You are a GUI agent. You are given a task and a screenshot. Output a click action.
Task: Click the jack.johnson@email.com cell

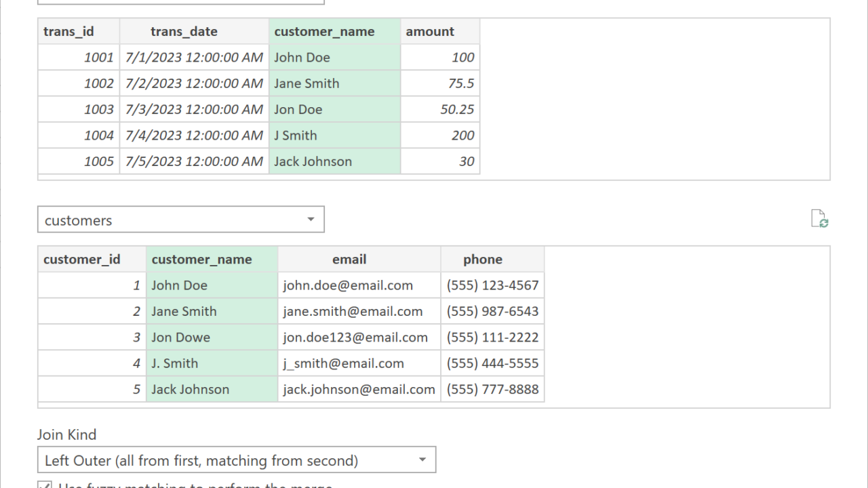[x=359, y=389]
